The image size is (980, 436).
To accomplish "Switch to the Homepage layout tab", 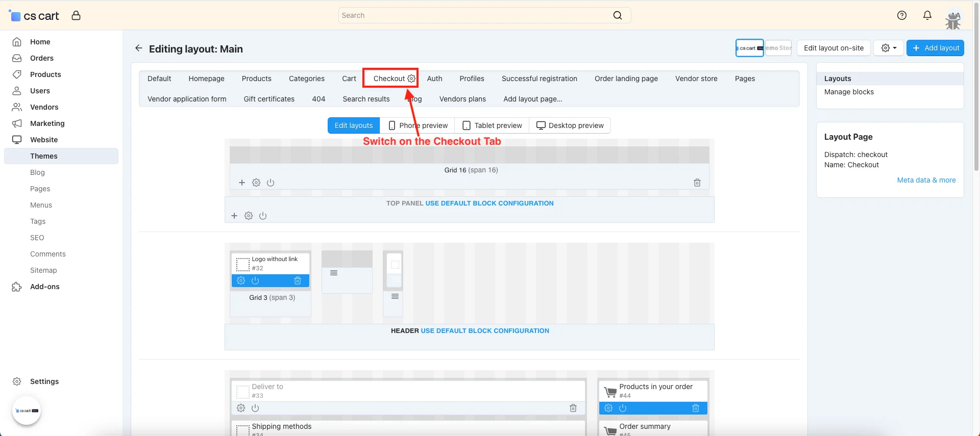I will 206,79.
